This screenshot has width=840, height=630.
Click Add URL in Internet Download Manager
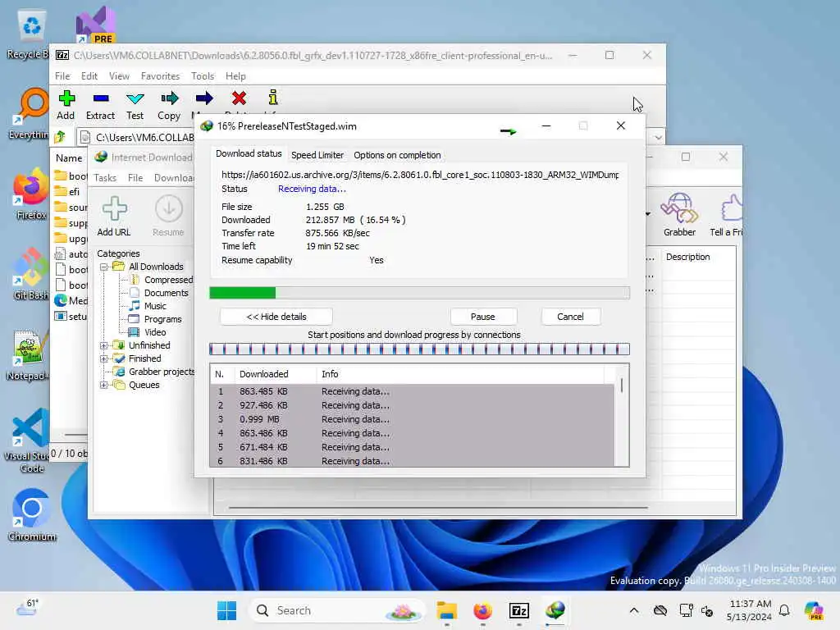[x=114, y=217]
